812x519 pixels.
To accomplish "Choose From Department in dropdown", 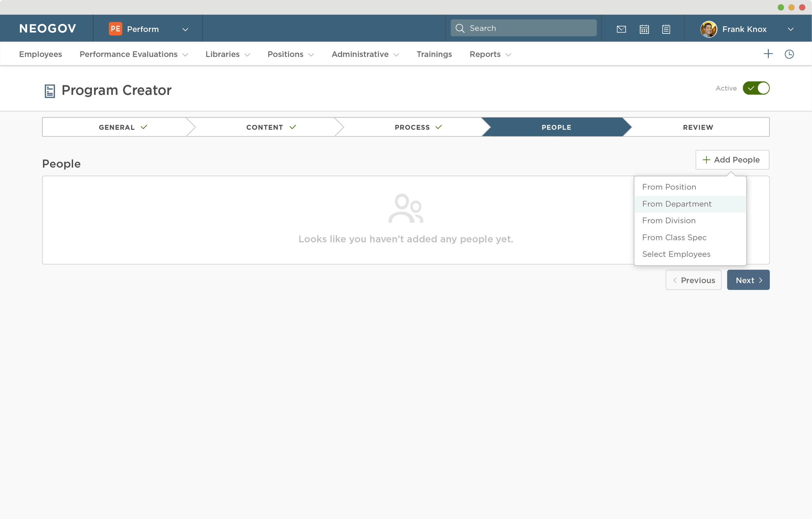I will 690,204.
